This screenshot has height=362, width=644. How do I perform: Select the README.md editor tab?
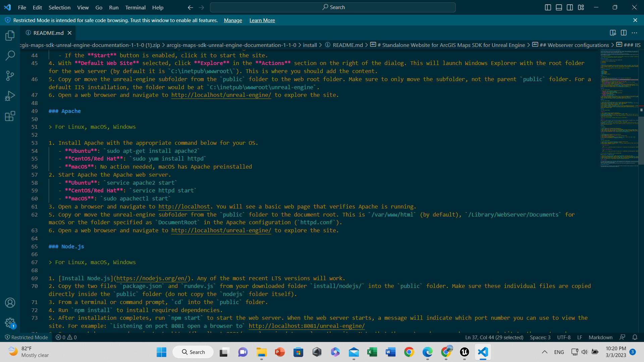(x=48, y=33)
